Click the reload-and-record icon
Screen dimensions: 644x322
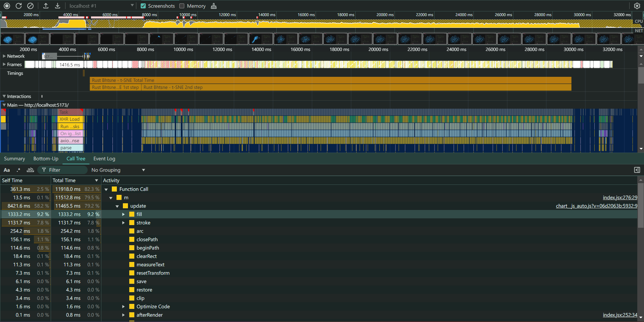(x=19, y=6)
